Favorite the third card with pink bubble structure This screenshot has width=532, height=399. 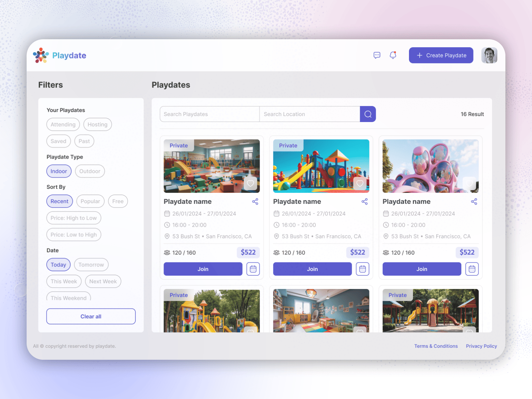click(469, 184)
